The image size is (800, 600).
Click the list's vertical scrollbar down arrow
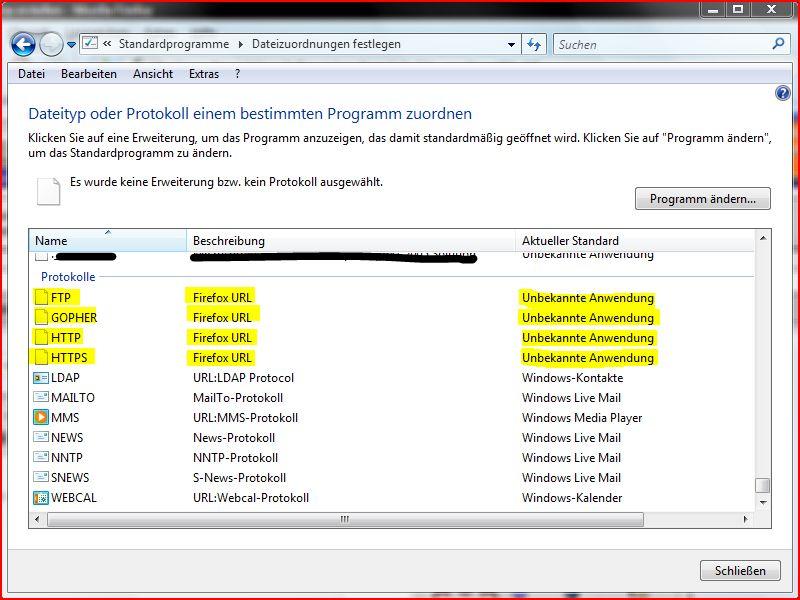[763, 503]
